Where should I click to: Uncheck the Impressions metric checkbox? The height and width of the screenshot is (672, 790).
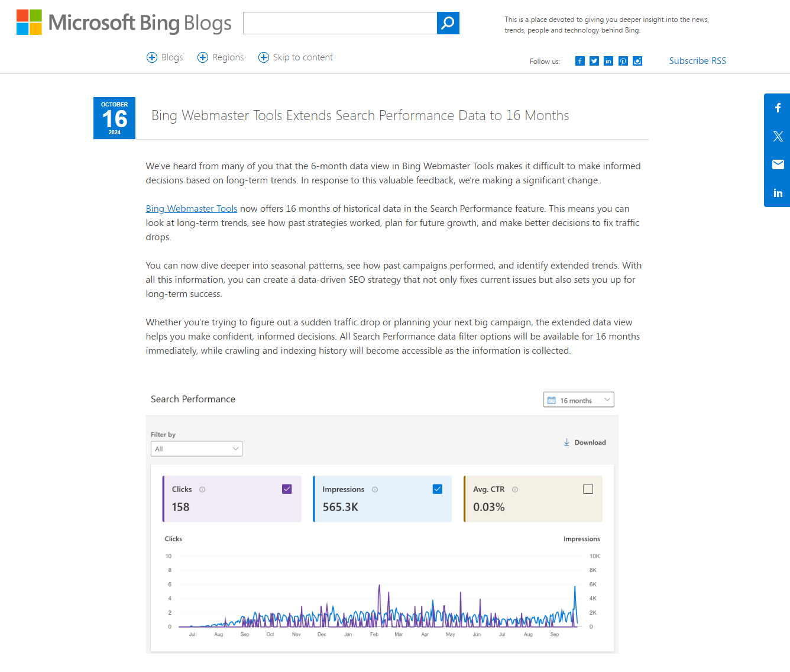[x=438, y=489]
